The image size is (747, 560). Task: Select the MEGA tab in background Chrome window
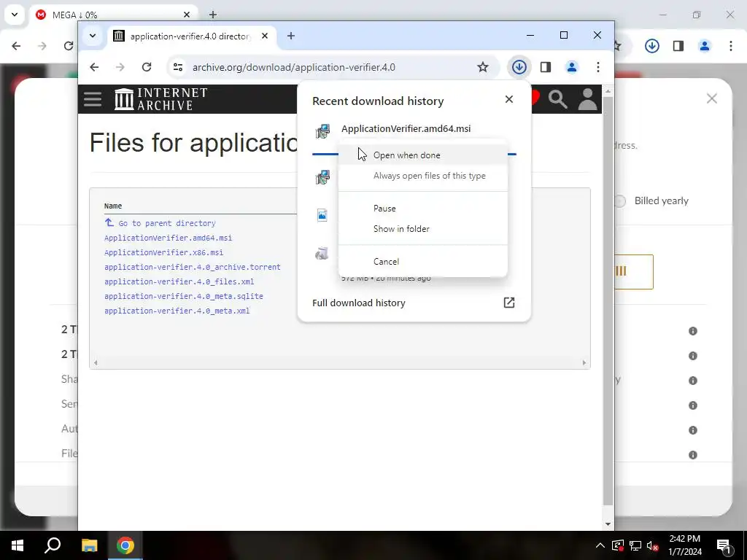pos(115,15)
